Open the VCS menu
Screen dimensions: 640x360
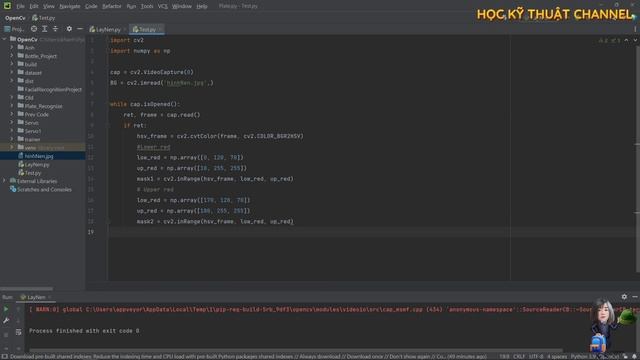(162, 6)
